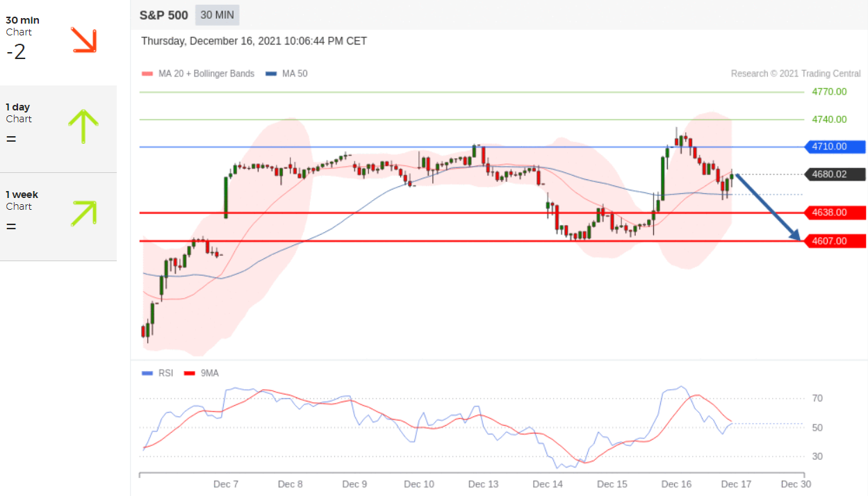
Task: Click the red 4607.00 support tag
Action: (835, 241)
